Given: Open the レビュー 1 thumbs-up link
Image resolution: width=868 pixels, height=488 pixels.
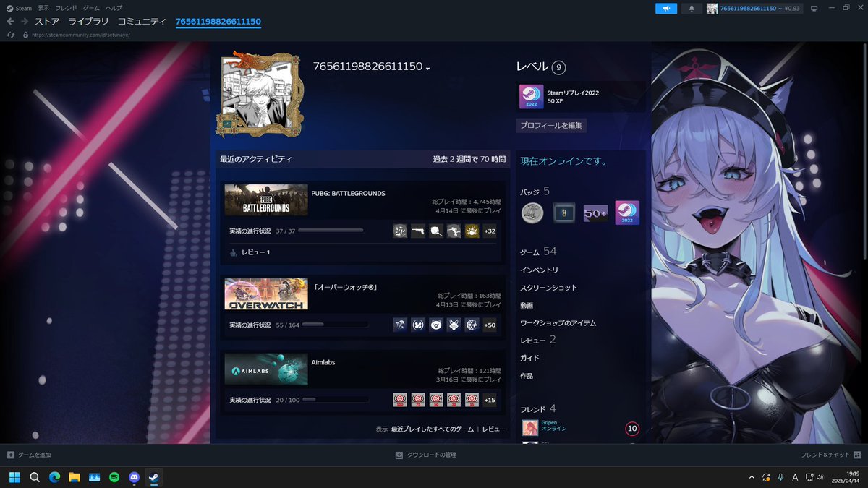Looking at the screenshot, I should point(250,252).
